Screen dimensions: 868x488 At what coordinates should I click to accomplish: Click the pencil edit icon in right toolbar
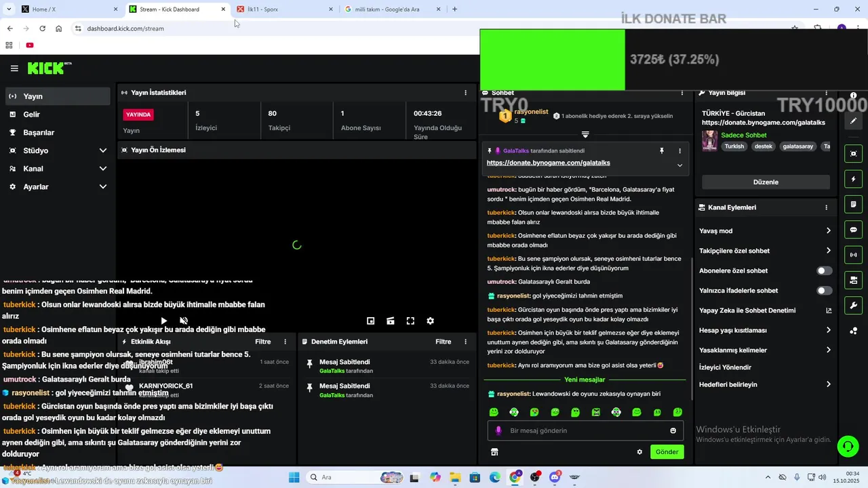[x=853, y=121]
